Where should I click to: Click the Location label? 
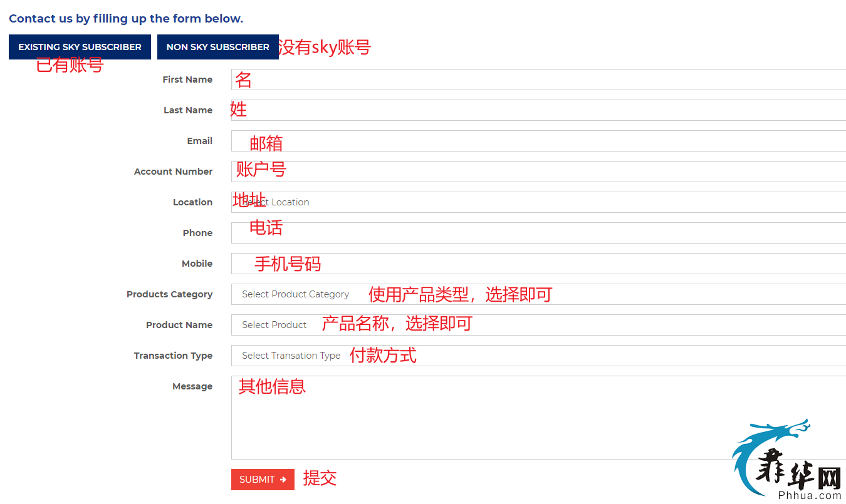[x=193, y=202]
